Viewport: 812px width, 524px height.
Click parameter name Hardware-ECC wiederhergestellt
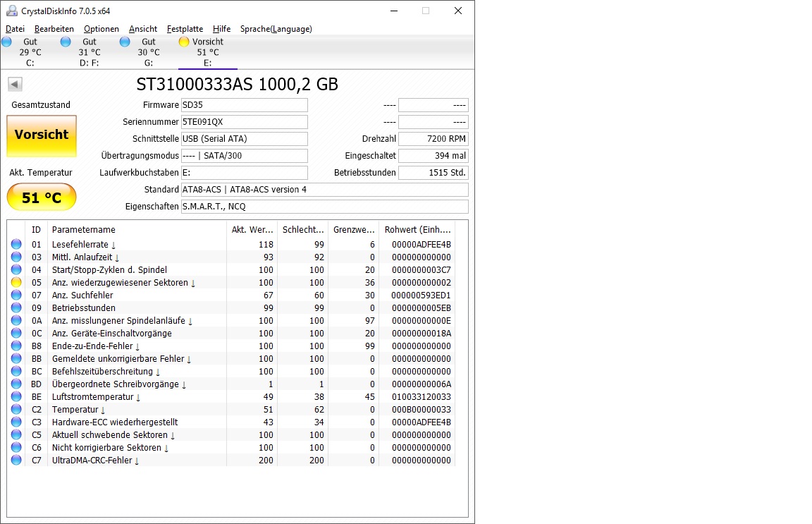point(115,422)
